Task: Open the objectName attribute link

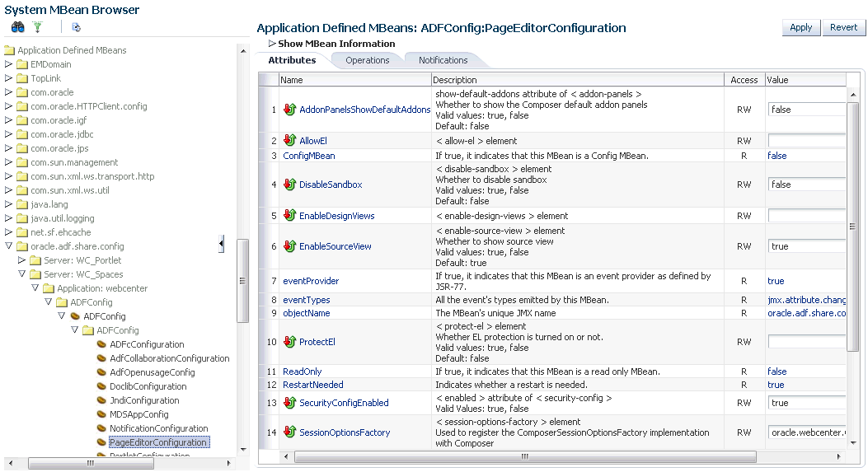Action: click(x=306, y=313)
